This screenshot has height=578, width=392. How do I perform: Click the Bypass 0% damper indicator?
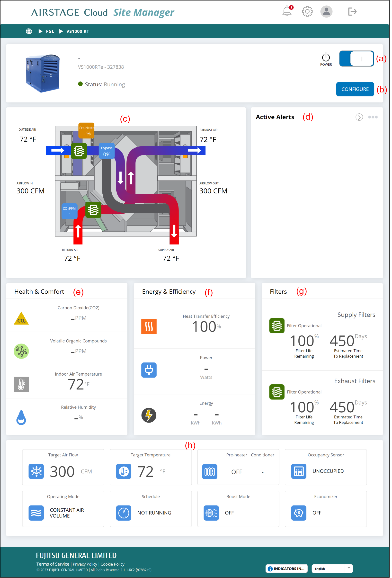tap(107, 151)
